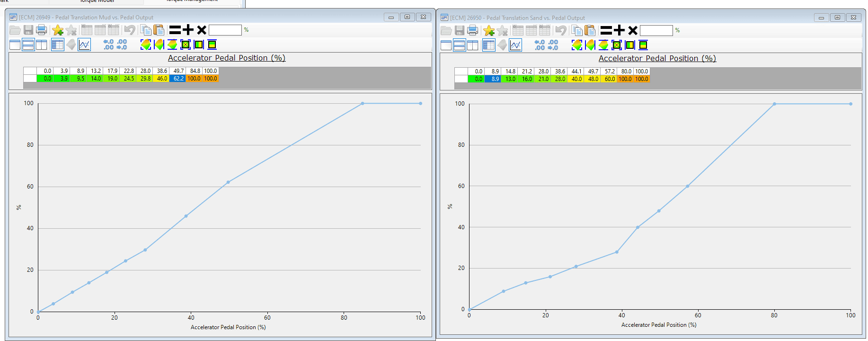Screen dimensions: 868x341
Task: Toggle single-pane layout in Mud window
Action: [15, 45]
